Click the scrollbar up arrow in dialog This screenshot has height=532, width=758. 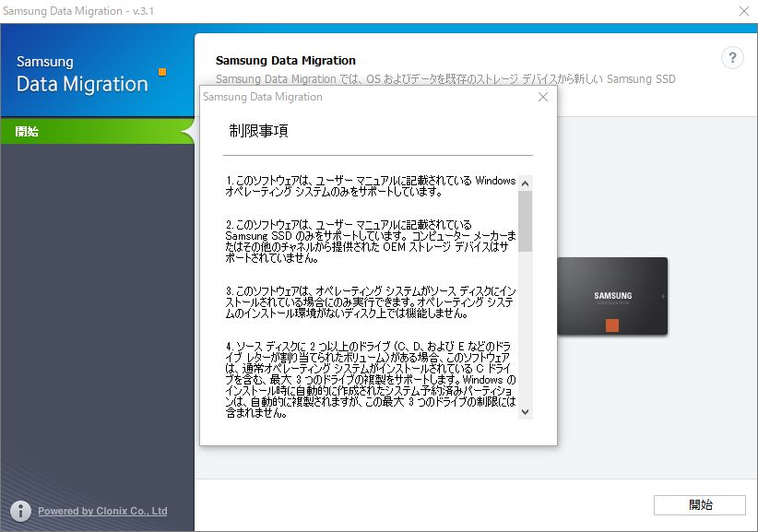525,183
